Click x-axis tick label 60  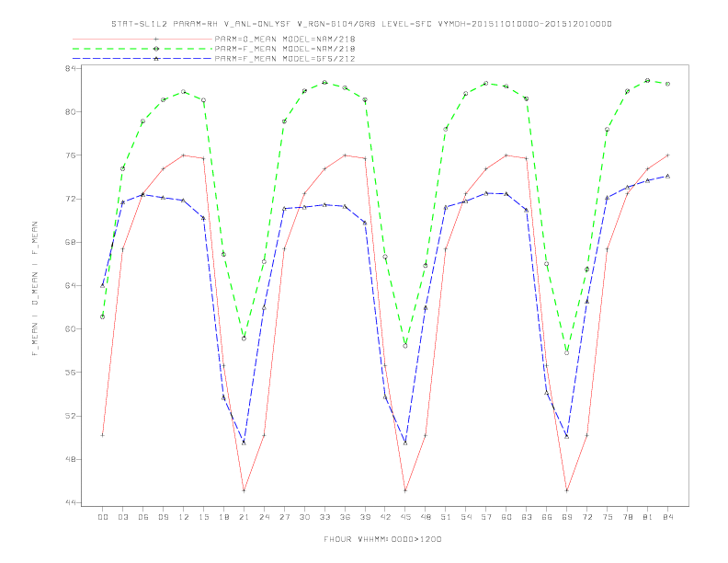click(x=506, y=517)
